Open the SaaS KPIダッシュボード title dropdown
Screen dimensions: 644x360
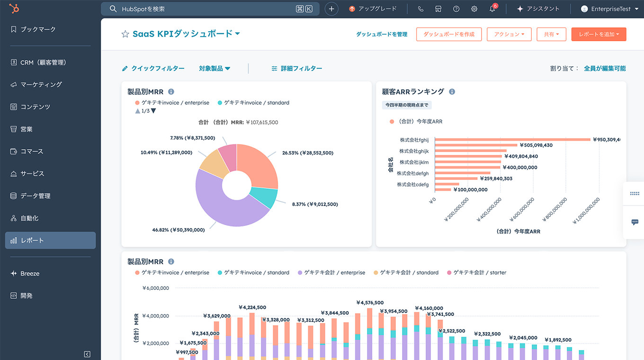click(x=237, y=34)
